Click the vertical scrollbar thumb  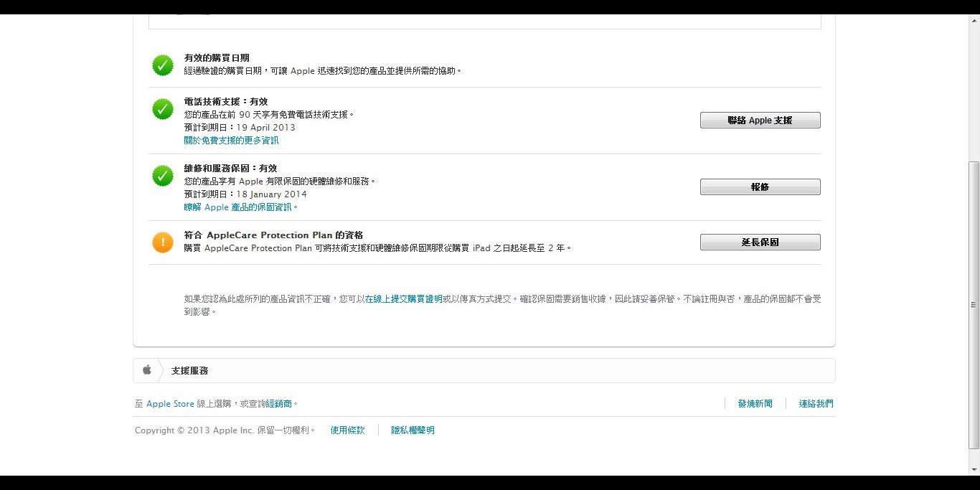tap(974, 305)
